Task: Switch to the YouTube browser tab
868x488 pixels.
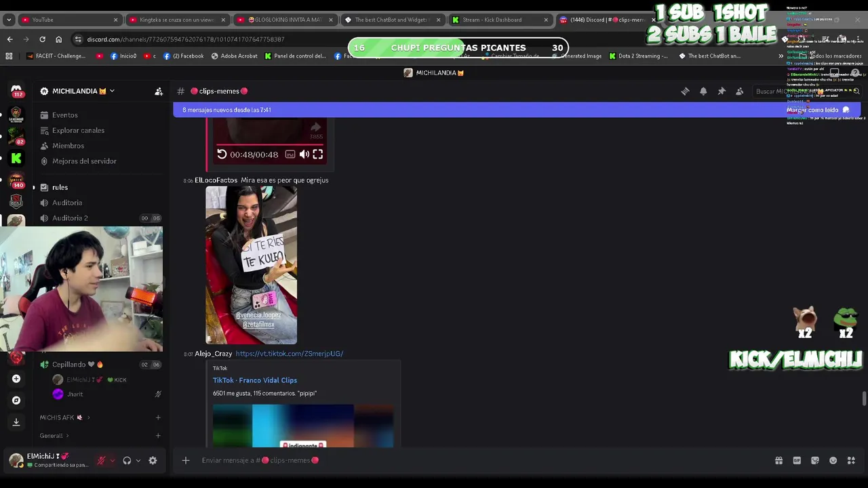Action: tap(69, 20)
